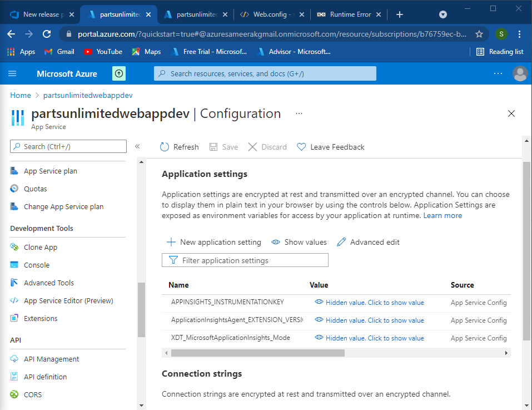Image resolution: width=532 pixels, height=410 pixels.
Task: Open more options next to Configuration title
Action: click(x=299, y=113)
